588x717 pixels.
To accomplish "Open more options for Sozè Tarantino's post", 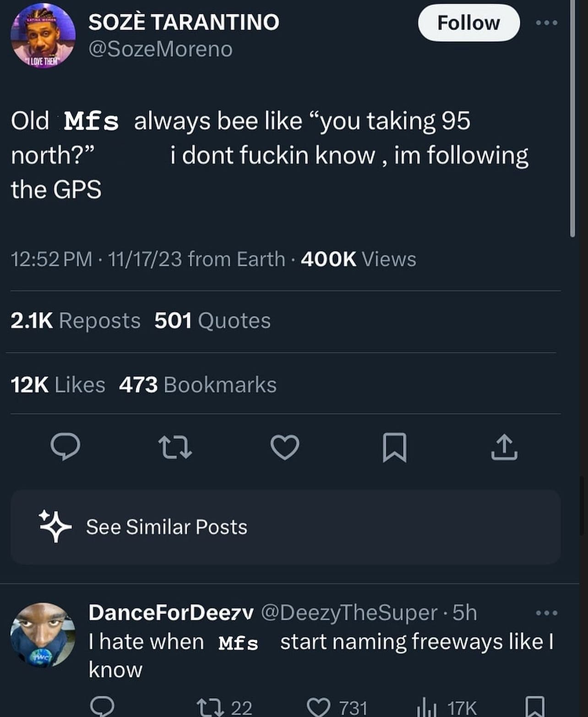I will [547, 22].
